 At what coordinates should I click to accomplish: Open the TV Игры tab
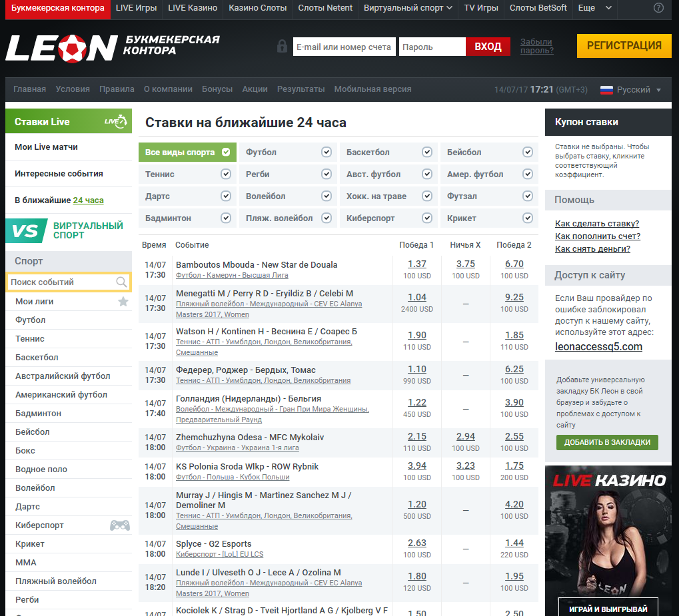pyautogui.click(x=481, y=8)
